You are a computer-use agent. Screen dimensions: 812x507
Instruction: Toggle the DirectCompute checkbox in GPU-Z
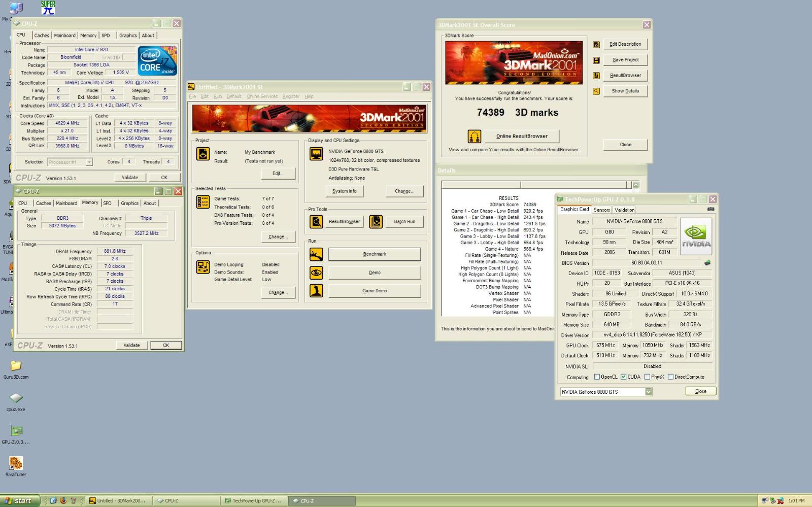(670, 377)
